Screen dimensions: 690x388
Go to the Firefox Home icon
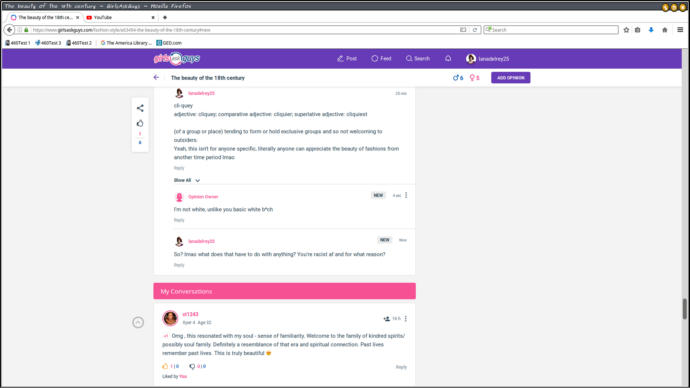[x=665, y=30]
